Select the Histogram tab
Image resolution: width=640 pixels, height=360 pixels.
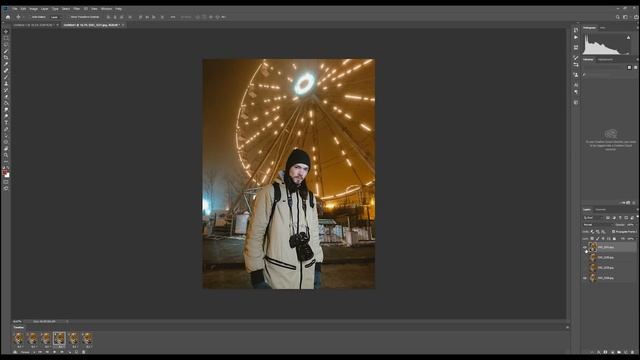coord(589,28)
